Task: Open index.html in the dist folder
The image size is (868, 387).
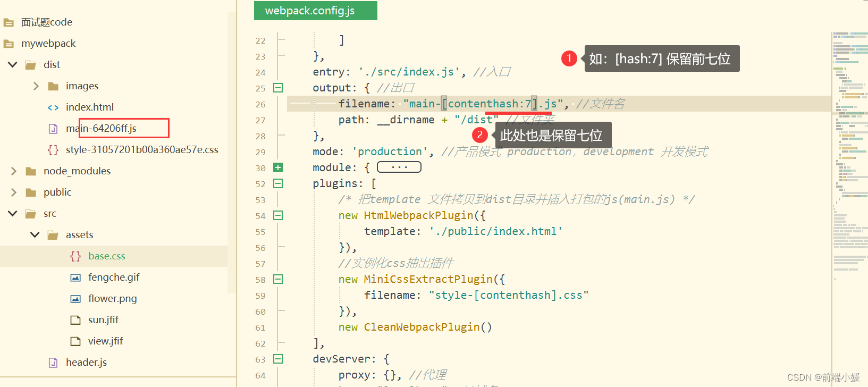Action: 90,107
